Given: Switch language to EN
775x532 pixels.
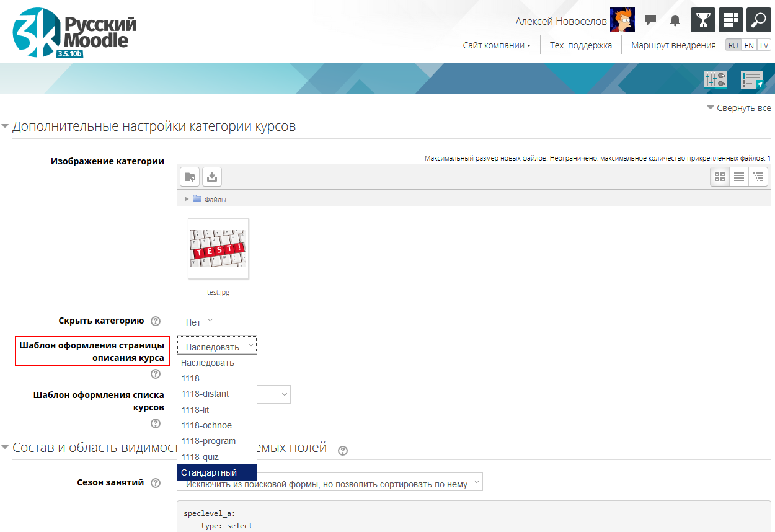Looking at the screenshot, I should pyautogui.click(x=749, y=45).
